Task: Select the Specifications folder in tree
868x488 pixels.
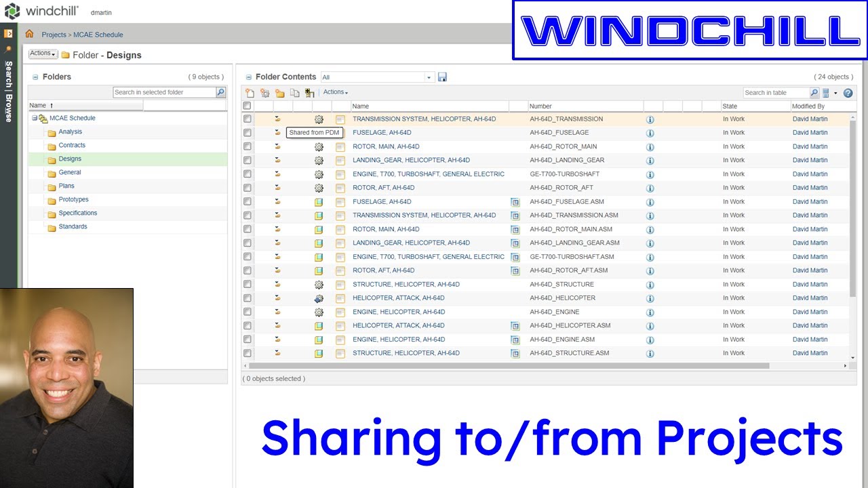Action: point(78,213)
